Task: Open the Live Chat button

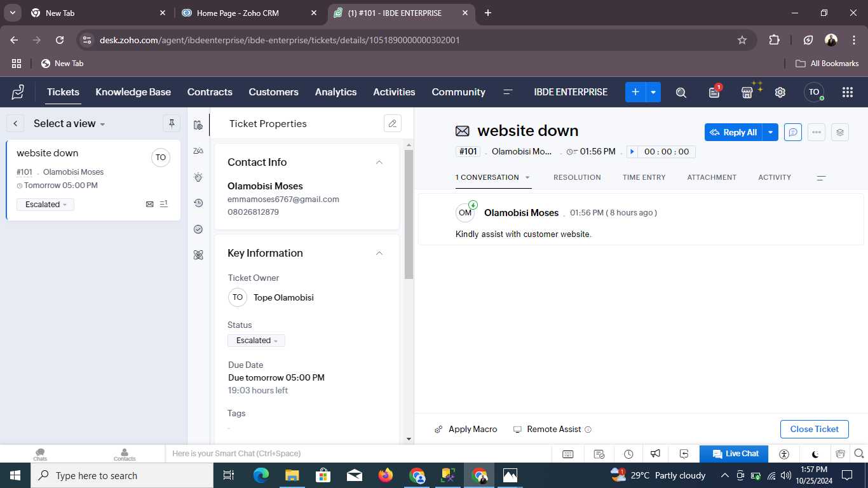Action: tap(734, 454)
